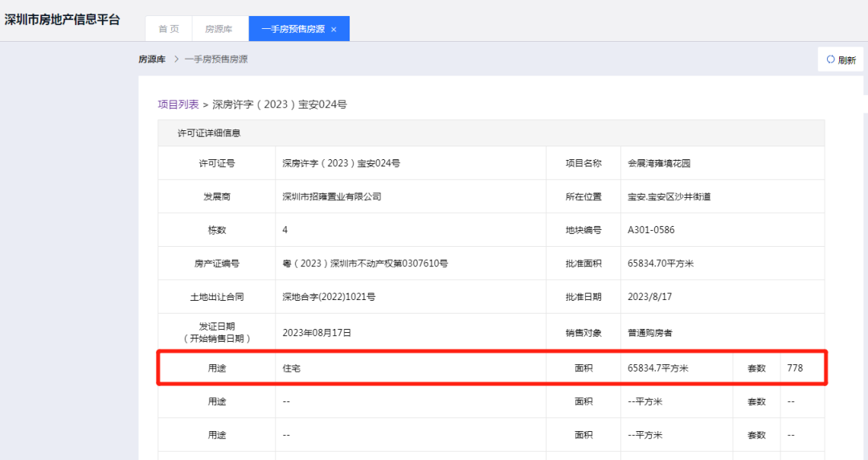Switch to the 房源库 tab
The image size is (868, 460).
219,29
